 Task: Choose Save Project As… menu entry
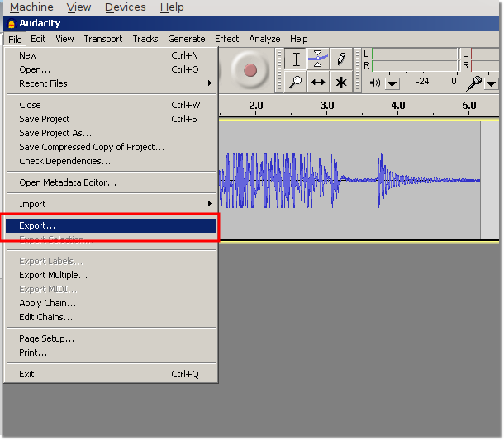click(55, 133)
